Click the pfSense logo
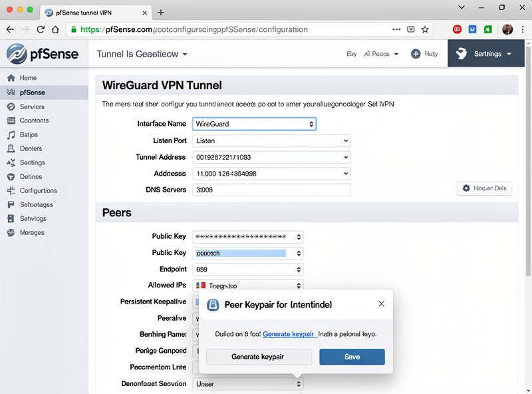The width and height of the screenshot is (532, 394). coord(43,54)
